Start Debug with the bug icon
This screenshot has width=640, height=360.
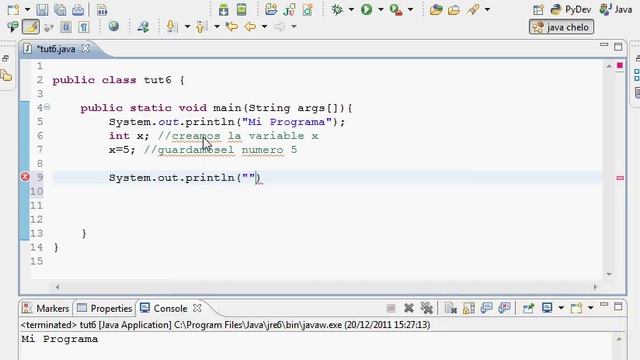pyautogui.click(x=337, y=9)
